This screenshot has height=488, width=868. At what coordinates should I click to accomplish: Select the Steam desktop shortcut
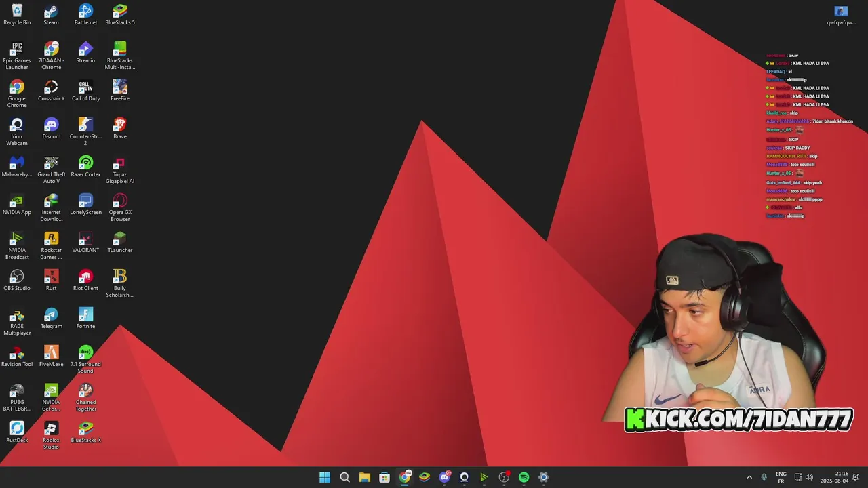tap(52, 15)
